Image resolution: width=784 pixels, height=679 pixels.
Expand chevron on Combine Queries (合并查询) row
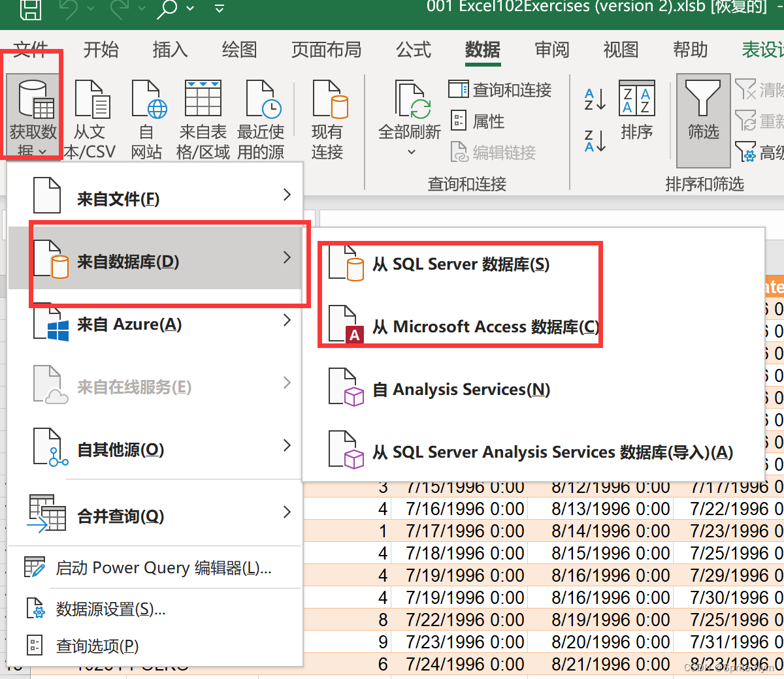point(287,512)
